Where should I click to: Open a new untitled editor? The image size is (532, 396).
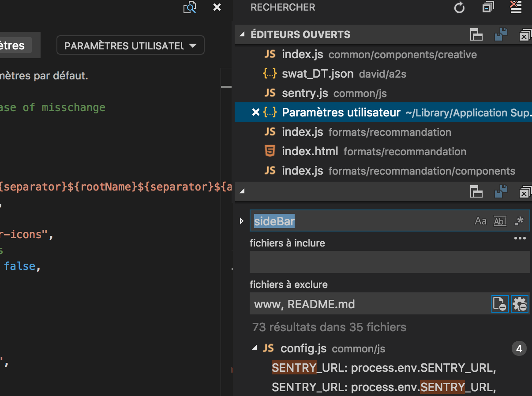tap(476, 34)
